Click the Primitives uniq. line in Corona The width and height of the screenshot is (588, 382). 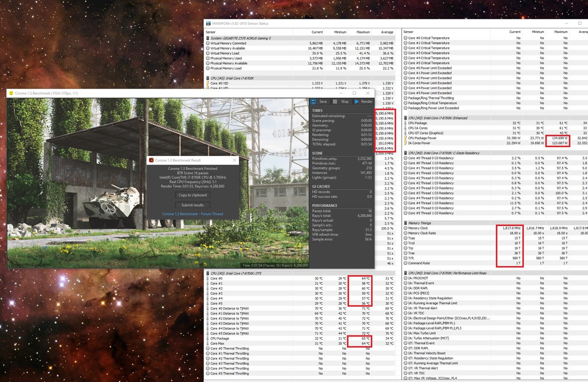coord(342,158)
